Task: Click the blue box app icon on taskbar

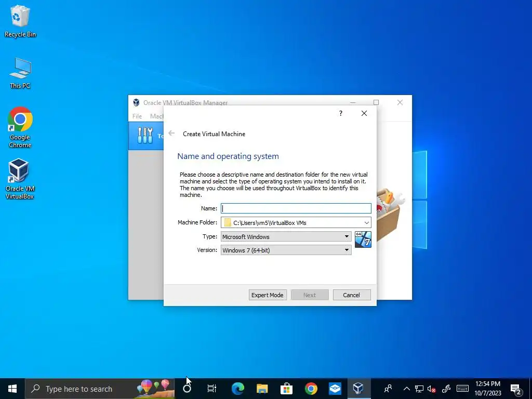Action: [335, 389]
